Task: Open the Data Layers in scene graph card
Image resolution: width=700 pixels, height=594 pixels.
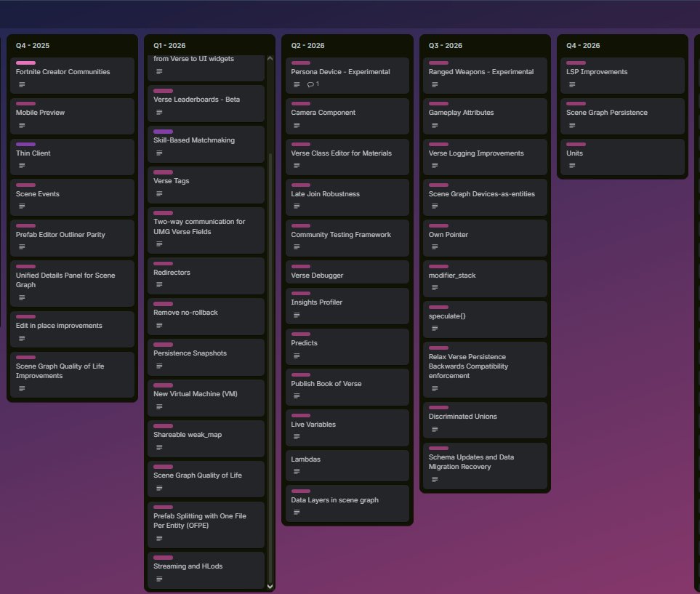Action: pos(347,503)
